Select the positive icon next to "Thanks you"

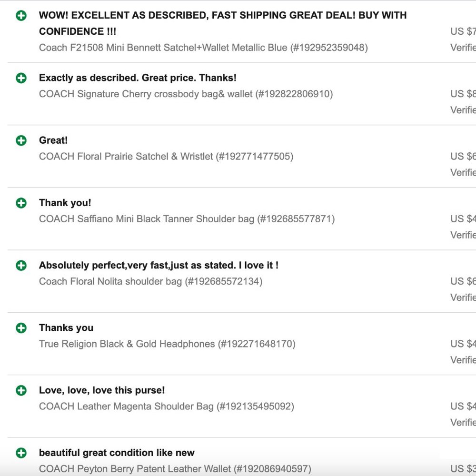pyautogui.click(x=21, y=328)
